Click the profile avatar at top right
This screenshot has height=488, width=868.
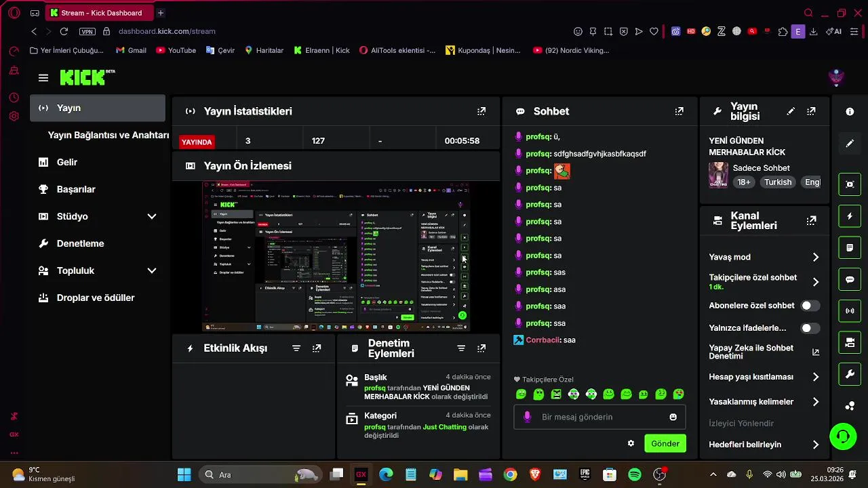pyautogui.click(x=836, y=77)
